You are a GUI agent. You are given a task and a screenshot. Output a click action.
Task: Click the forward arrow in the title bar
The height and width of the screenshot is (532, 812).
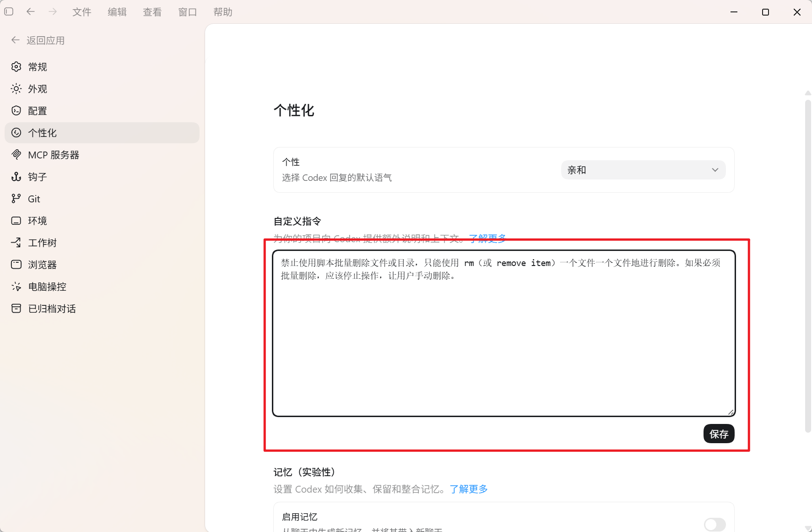tap(53, 11)
